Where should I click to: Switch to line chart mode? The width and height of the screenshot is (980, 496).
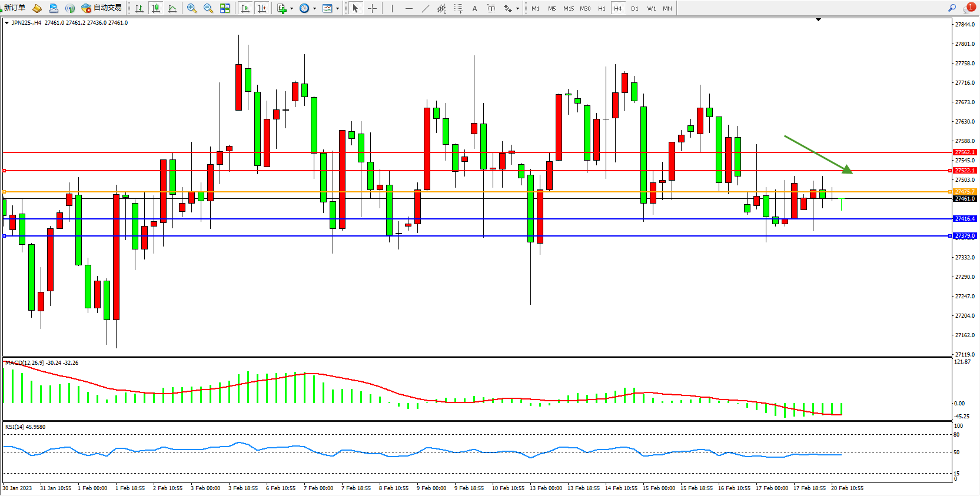pos(172,8)
